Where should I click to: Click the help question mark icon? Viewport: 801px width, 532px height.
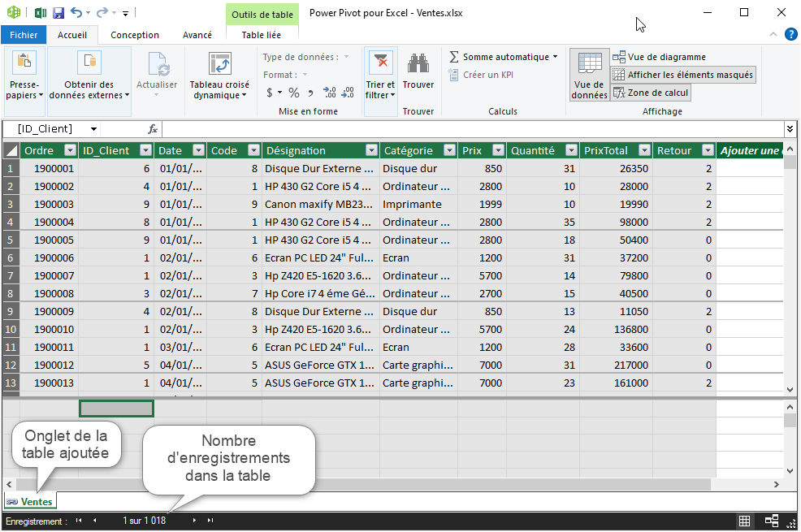[790, 34]
